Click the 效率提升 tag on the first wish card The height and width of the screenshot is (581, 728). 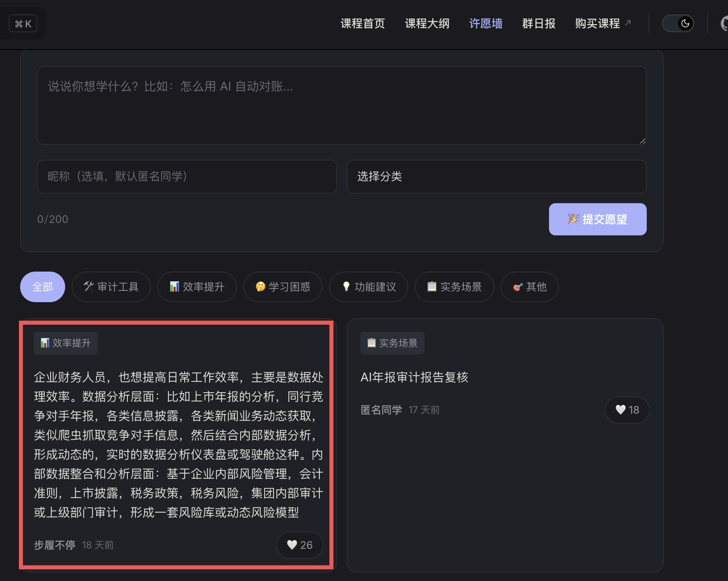pos(66,343)
